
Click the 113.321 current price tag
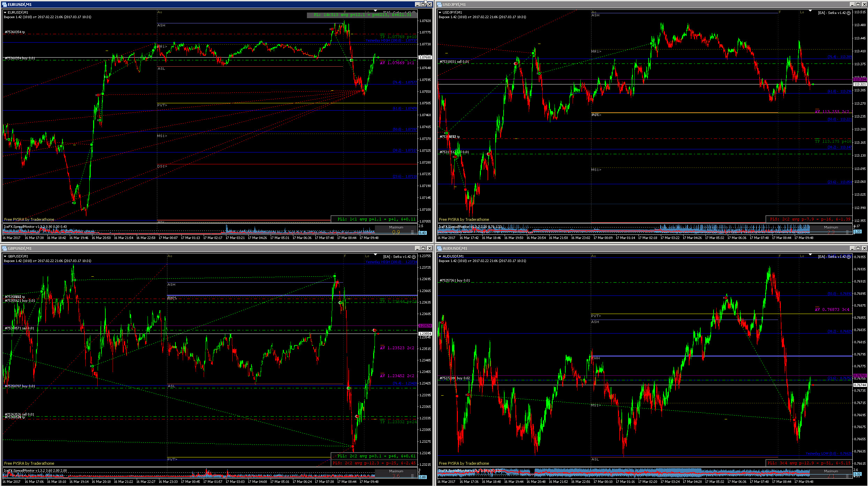coord(860,84)
